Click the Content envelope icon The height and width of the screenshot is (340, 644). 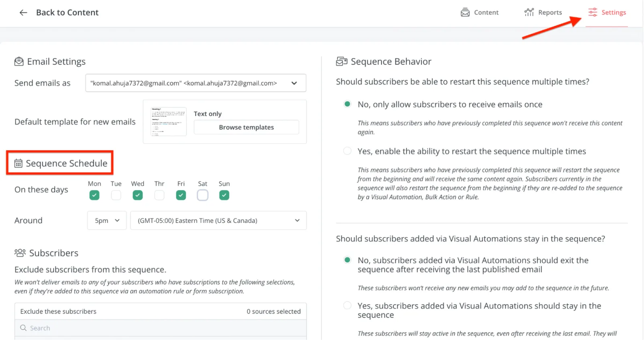click(465, 12)
